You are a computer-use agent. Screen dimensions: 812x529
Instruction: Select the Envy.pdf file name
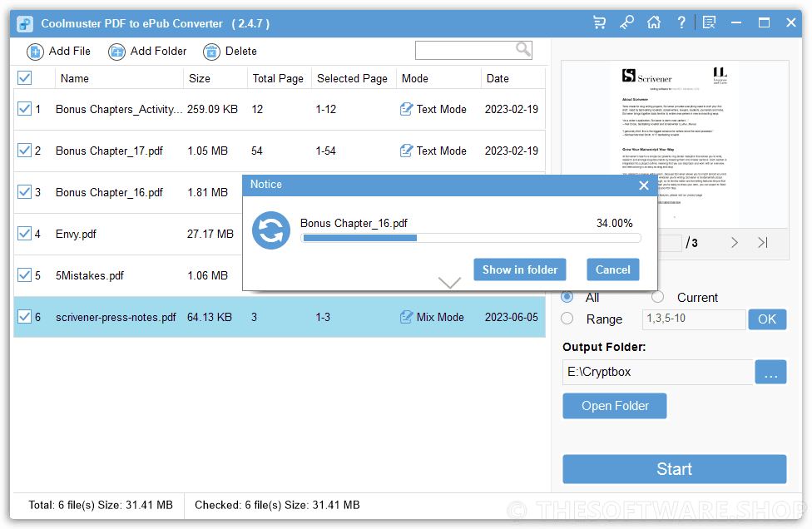click(x=76, y=234)
